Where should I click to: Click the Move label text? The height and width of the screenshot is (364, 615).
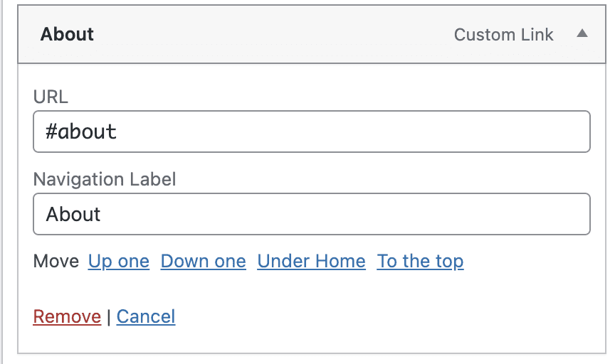(x=56, y=262)
